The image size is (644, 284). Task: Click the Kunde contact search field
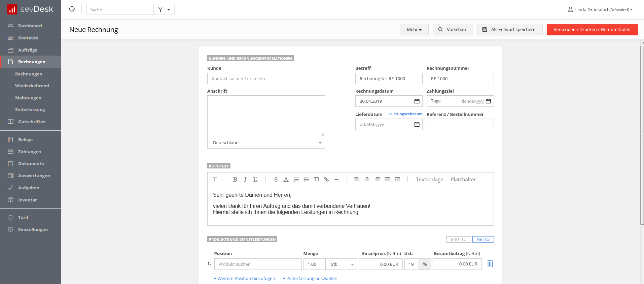point(266,78)
